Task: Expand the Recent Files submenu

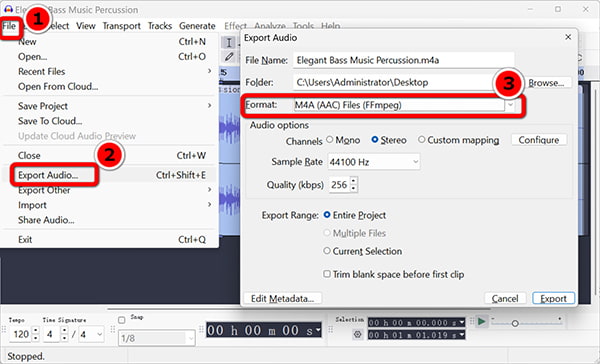Action: (109, 72)
